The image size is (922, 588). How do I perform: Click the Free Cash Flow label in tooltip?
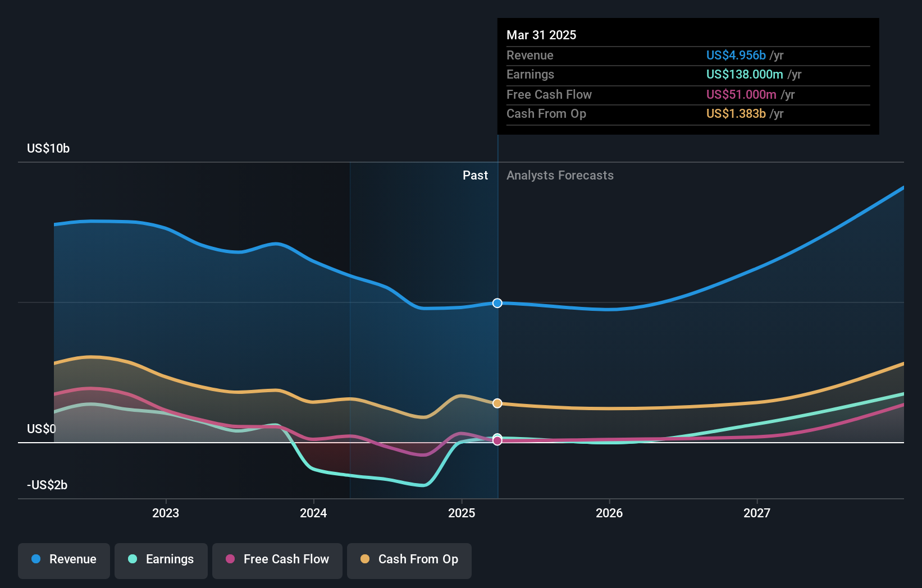pyautogui.click(x=549, y=94)
